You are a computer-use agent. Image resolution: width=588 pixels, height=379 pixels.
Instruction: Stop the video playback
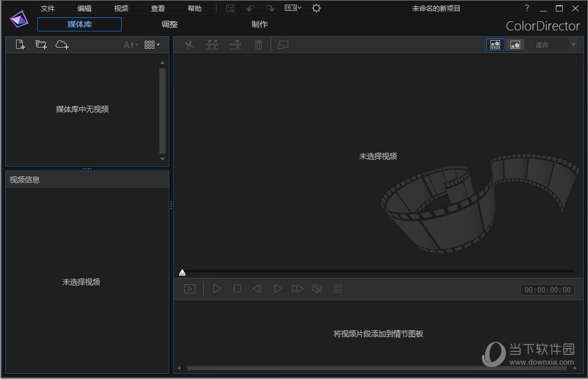point(237,289)
